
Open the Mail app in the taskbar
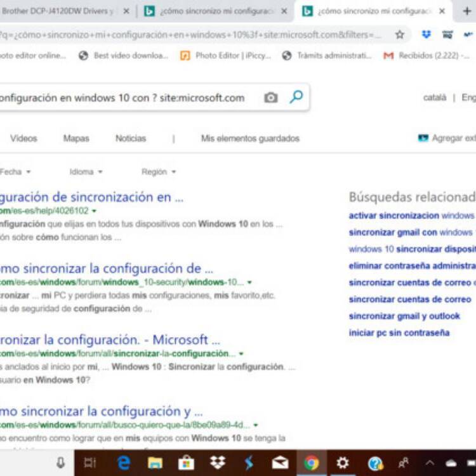tap(280, 463)
